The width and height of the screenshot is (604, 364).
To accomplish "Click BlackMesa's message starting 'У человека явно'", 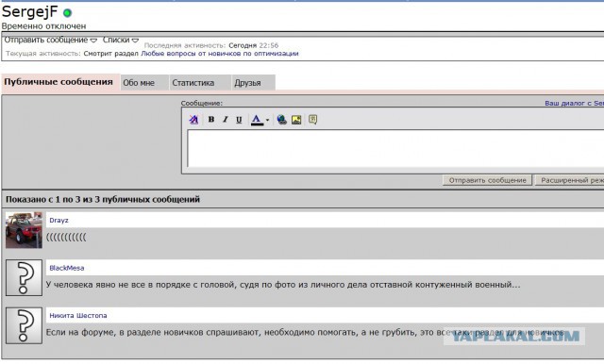I will pyautogui.click(x=283, y=285).
